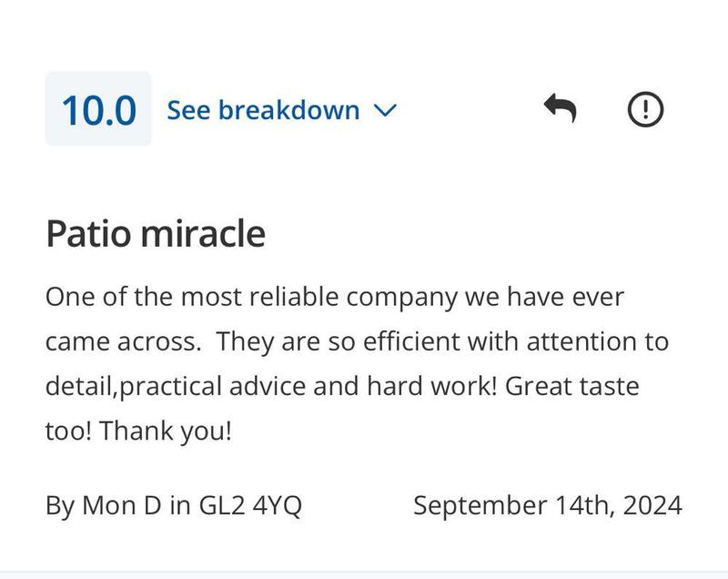This screenshot has height=579, width=728.
Task: Click the phrase Thank you! in the review
Action: click(166, 431)
